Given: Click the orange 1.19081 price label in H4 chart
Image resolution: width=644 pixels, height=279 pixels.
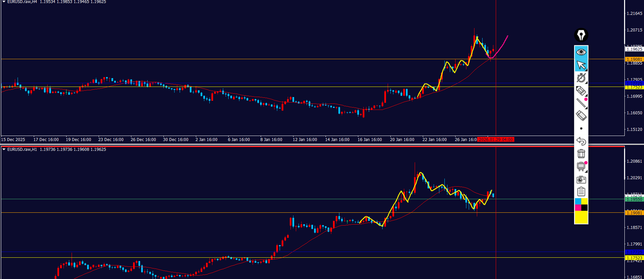Looking at the screenshot, I should (x=634, y=60).
